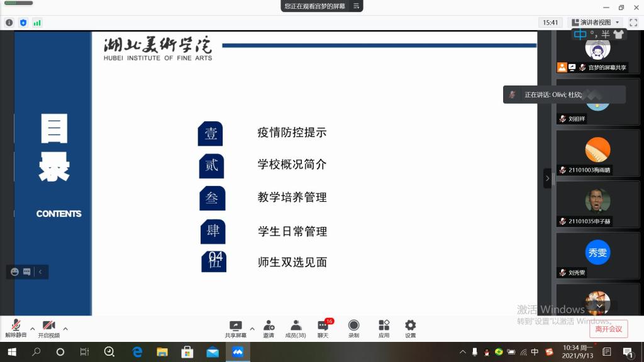
Task: Unmute the microphone (解除静音)
Action: point(16,328)
